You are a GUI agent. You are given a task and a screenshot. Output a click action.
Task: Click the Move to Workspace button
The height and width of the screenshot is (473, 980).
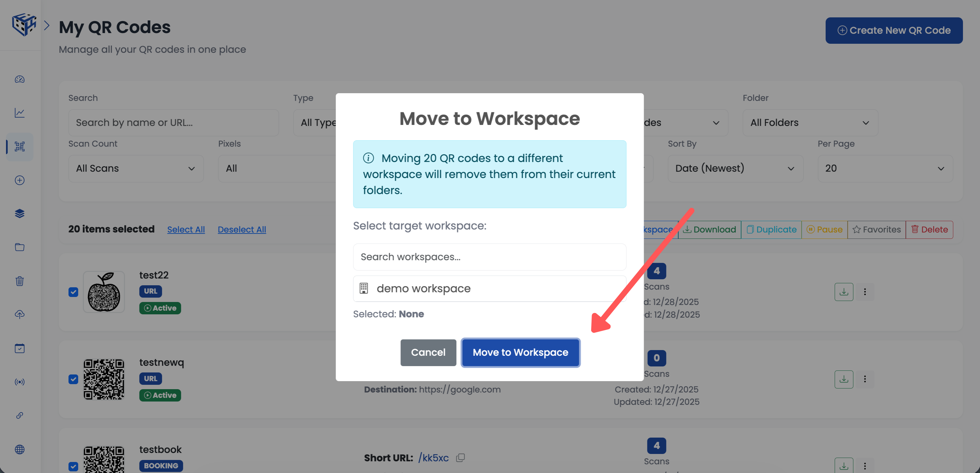point(520,352)
